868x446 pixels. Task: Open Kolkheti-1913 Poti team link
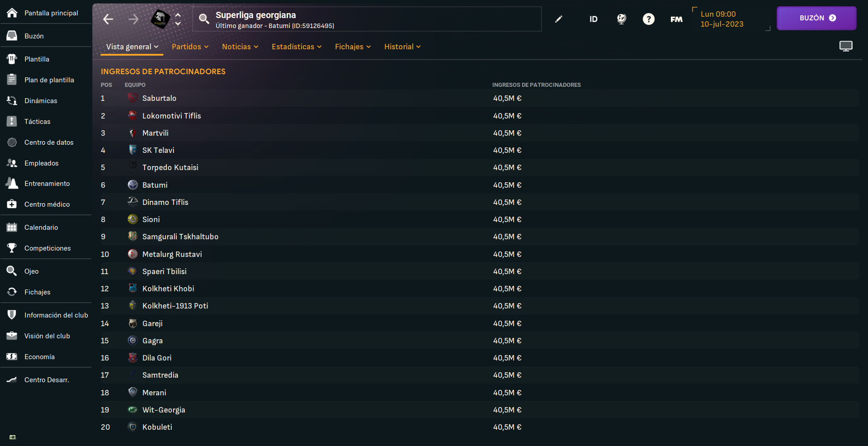pos(175,306)
